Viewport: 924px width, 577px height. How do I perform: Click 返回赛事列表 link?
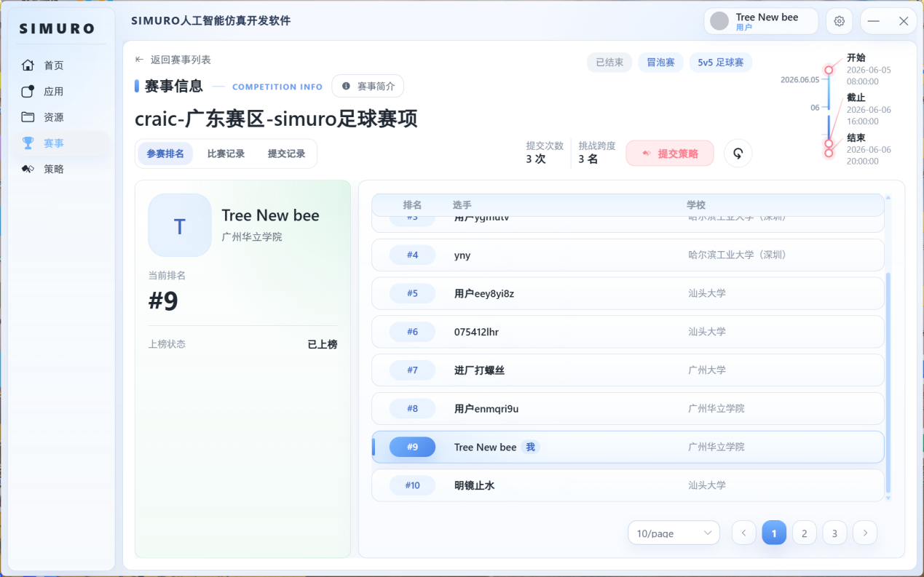[181, 60]
